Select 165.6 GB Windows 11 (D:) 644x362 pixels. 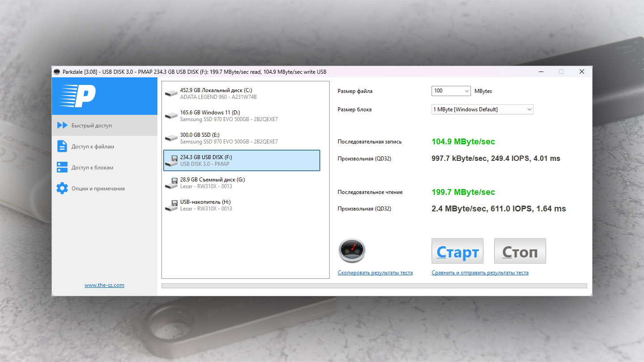coord(242,116)
